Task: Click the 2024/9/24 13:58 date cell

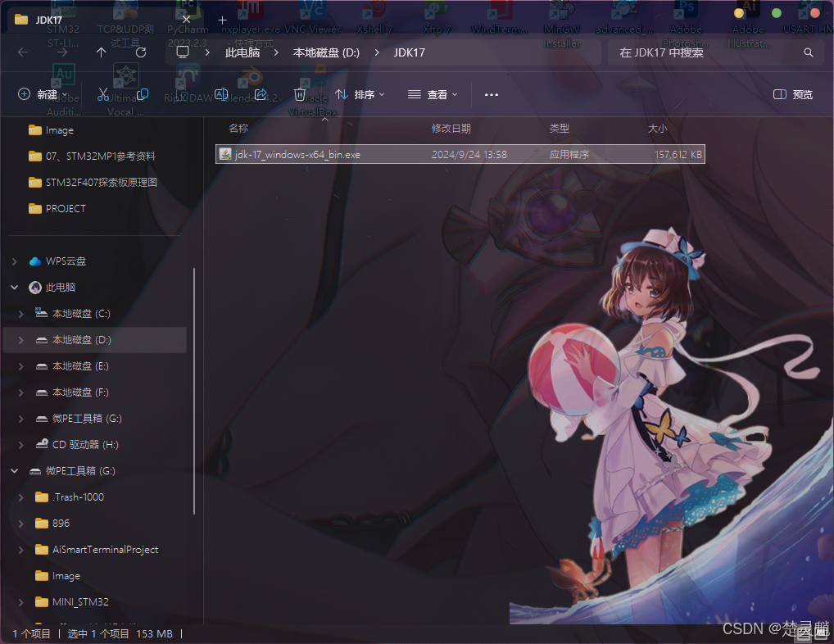Action: (x=469, y=154)
